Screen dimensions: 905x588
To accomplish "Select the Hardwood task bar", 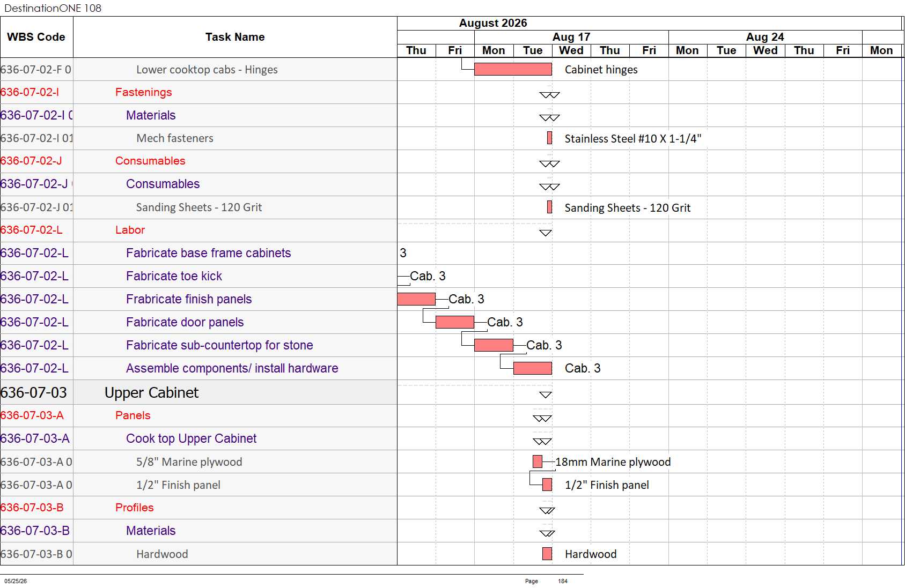I will 547,554.
